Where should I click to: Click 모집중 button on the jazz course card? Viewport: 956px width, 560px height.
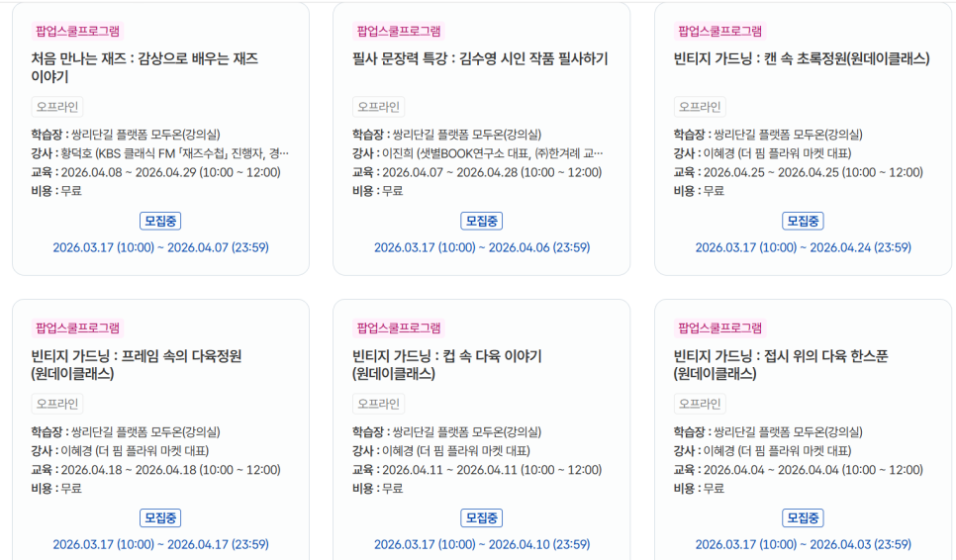pyautogui.click(x=160, y=221)
